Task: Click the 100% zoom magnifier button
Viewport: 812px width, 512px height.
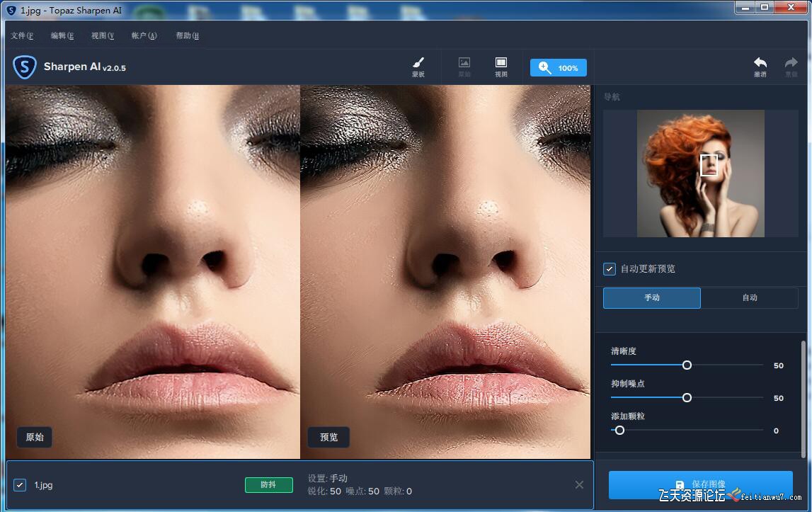Action: tap(559, 68)
